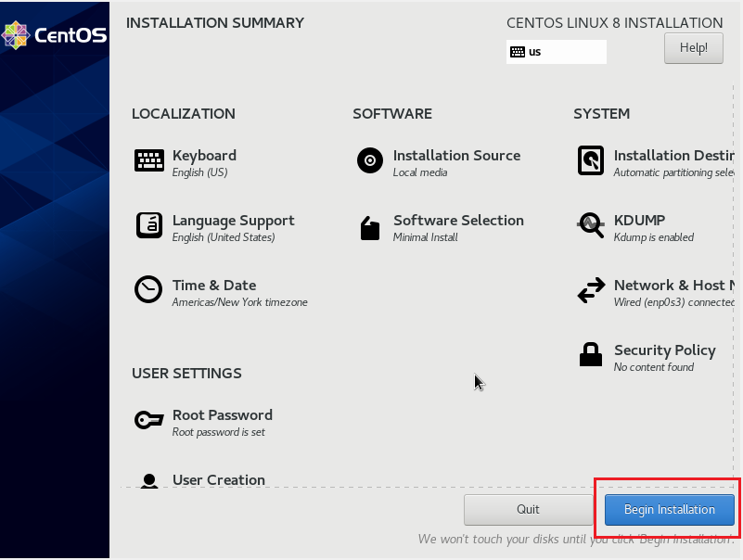Open the Language Support icon
Image resolution: width=743 pixels, height=560 pixels.
pos(149,225)
